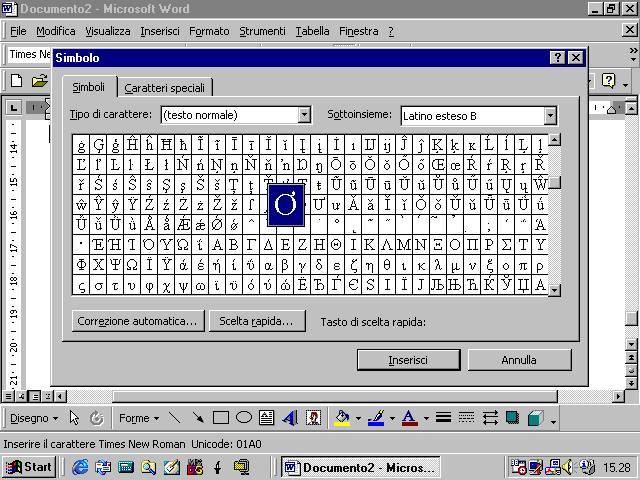Click symbol grid scroll up arrow
640x480 pixels.
[x=554, y=140]
